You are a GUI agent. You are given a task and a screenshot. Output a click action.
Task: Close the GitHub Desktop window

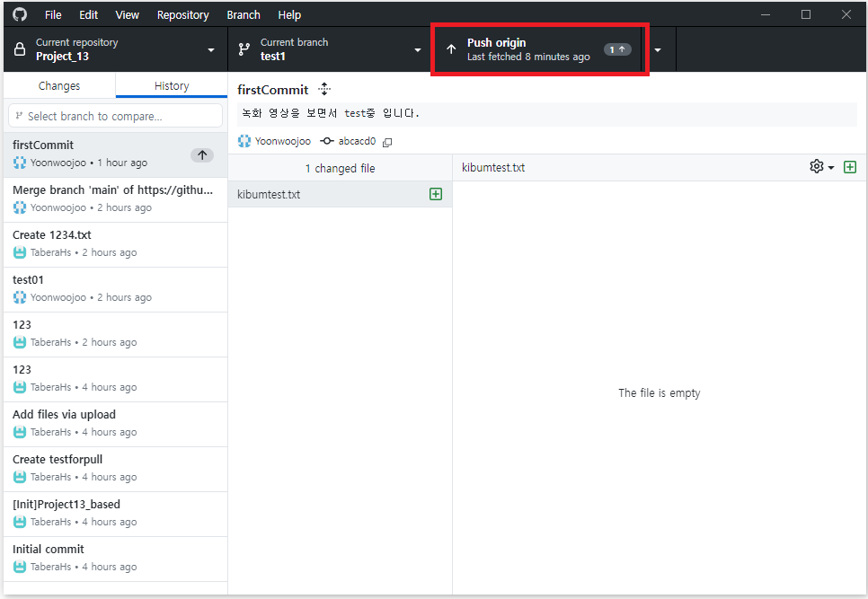(x=846, y=14)
